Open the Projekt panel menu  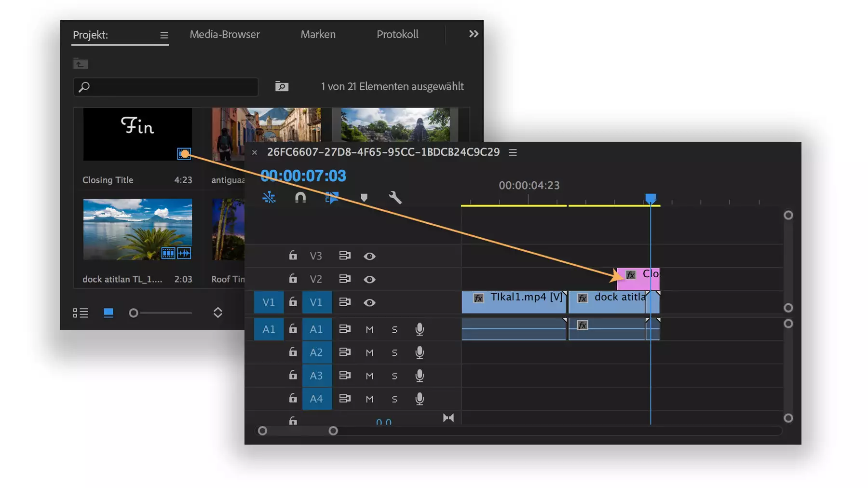coord(164,35)
